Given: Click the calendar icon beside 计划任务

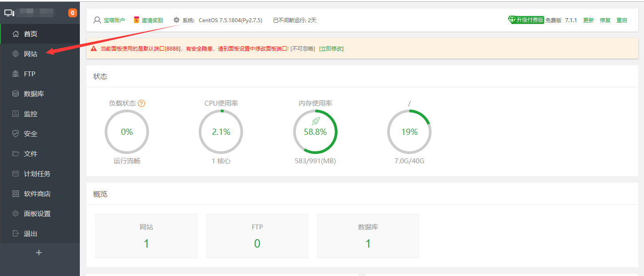Looking at the screenshot, I should coord(16,174).
